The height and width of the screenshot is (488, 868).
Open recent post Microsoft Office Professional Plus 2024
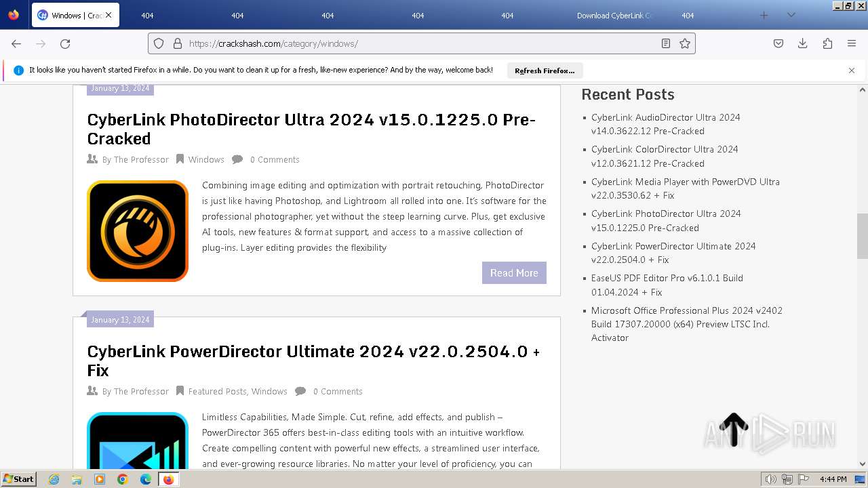pyautogui.click(x=686, y=324)
